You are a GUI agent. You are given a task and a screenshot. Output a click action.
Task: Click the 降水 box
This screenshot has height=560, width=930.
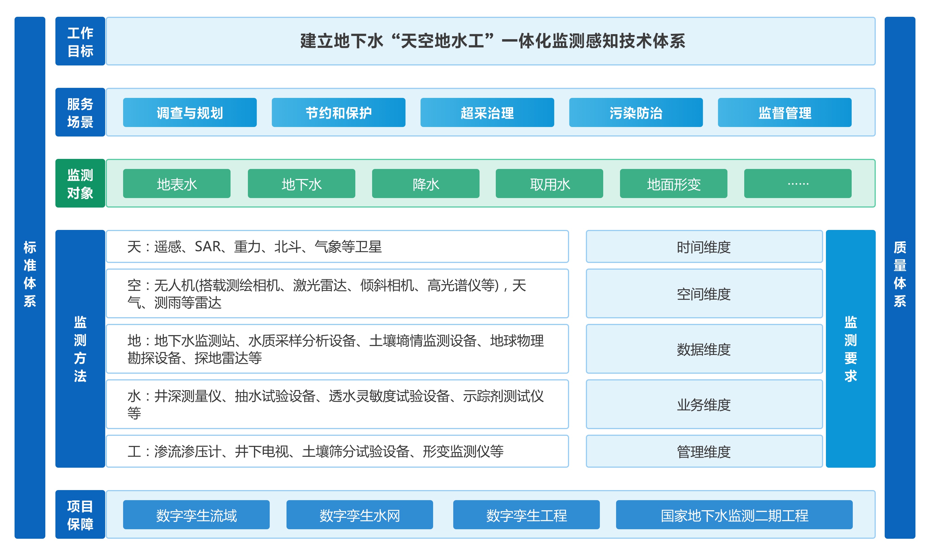pyautogui.click(x=425, y=184)
